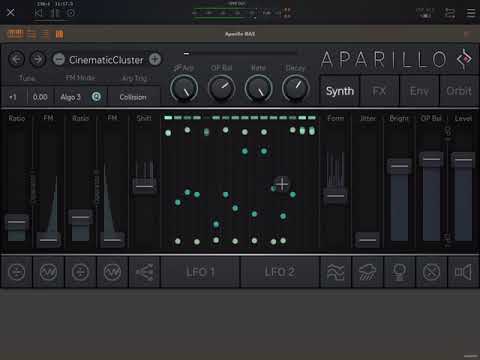
Task: Click the waveform icon beneath the right FM fader
Action: [112, 272]
